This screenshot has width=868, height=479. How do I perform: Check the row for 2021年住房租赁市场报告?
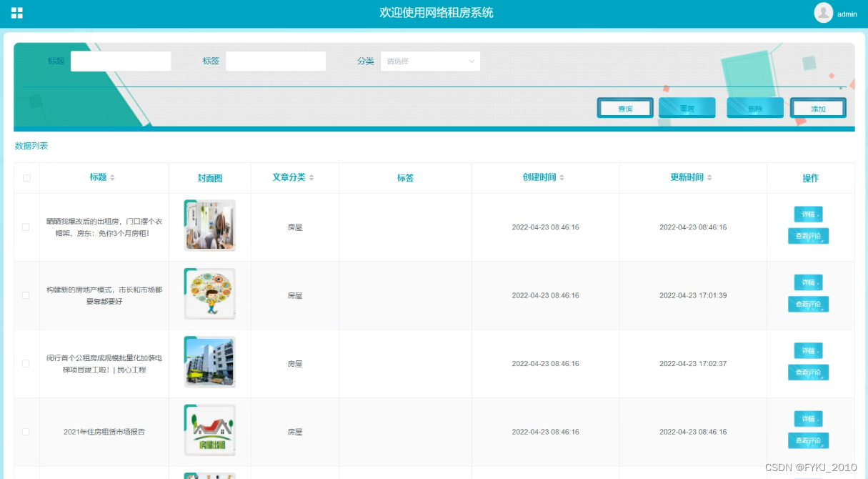click(26, 432)
